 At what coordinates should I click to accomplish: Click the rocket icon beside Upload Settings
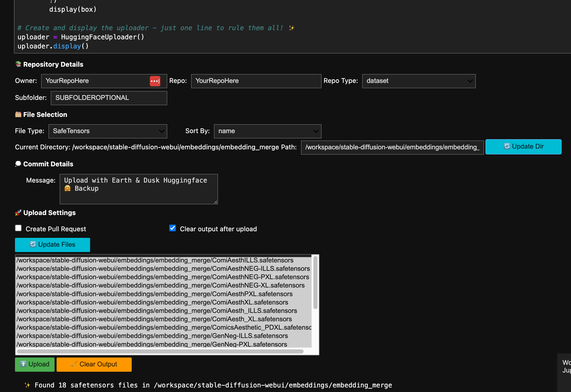point(18,212)
